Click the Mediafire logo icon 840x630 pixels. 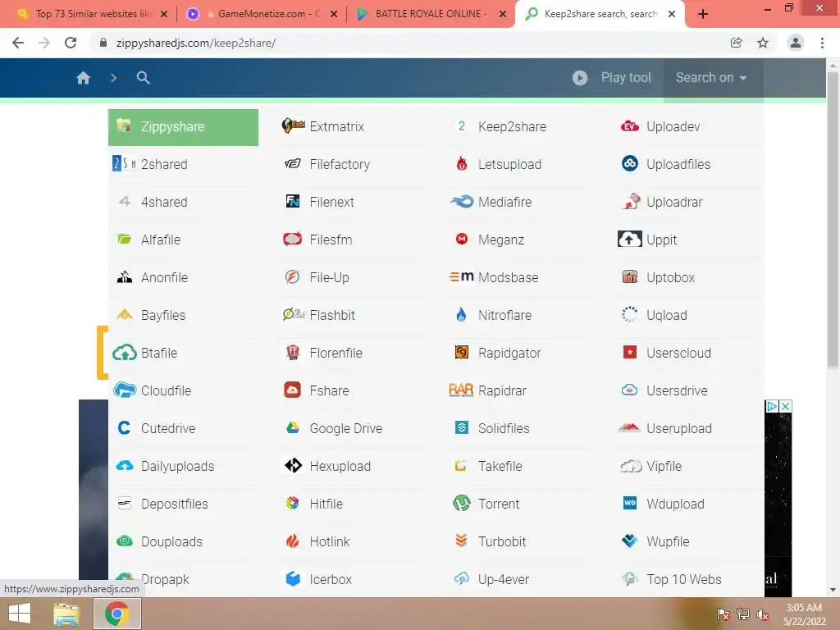point(461,202)
